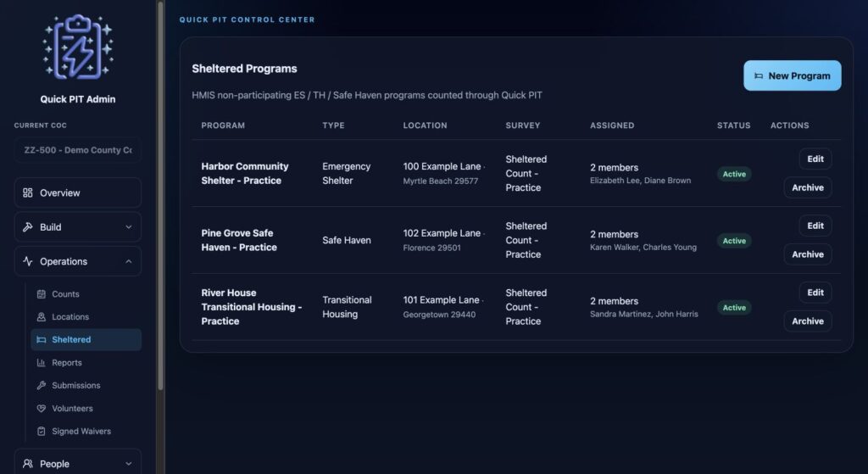The height and width of the screenshot is (474, 868).
Task: Click the PROGRAM column header
Action: (x=223, y=125)
